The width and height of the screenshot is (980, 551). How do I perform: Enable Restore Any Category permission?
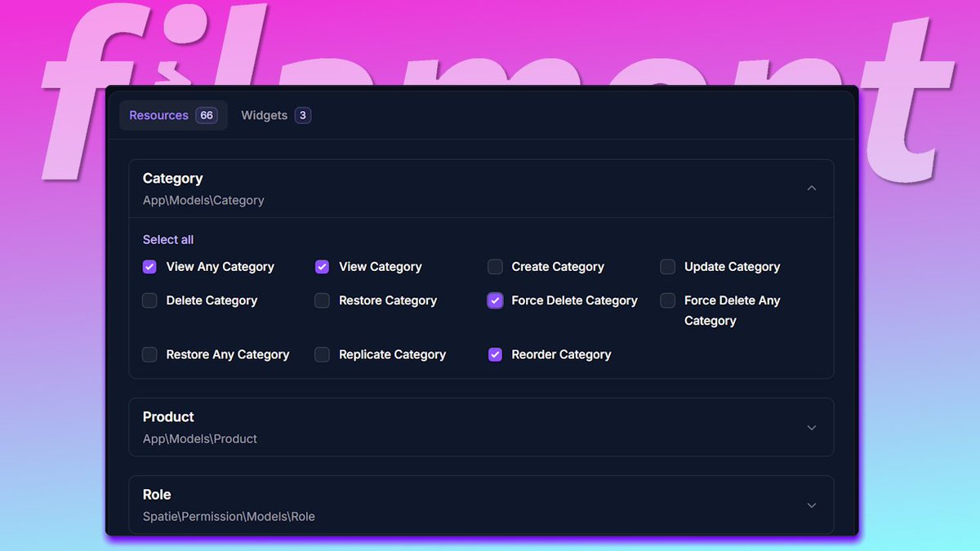(149, 354)
